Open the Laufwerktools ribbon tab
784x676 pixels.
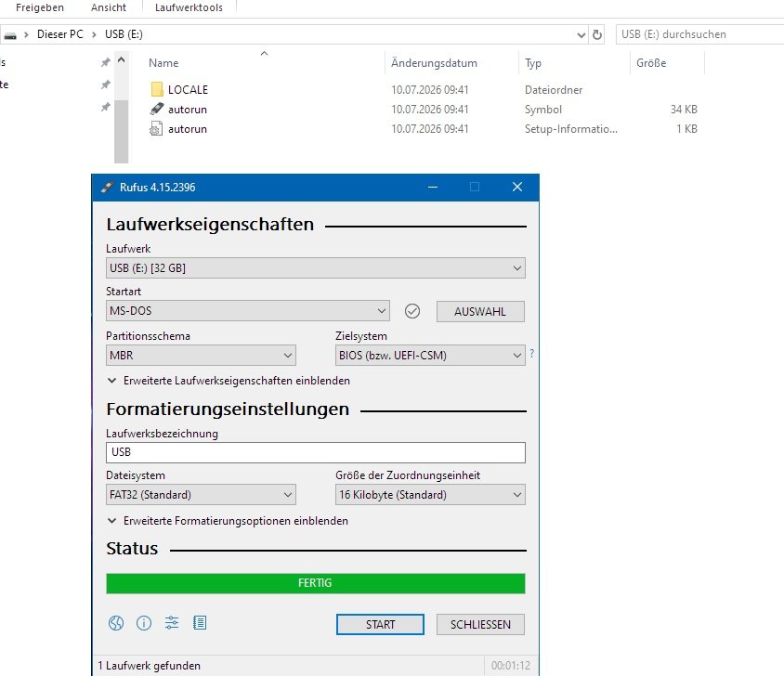[189, 7]
